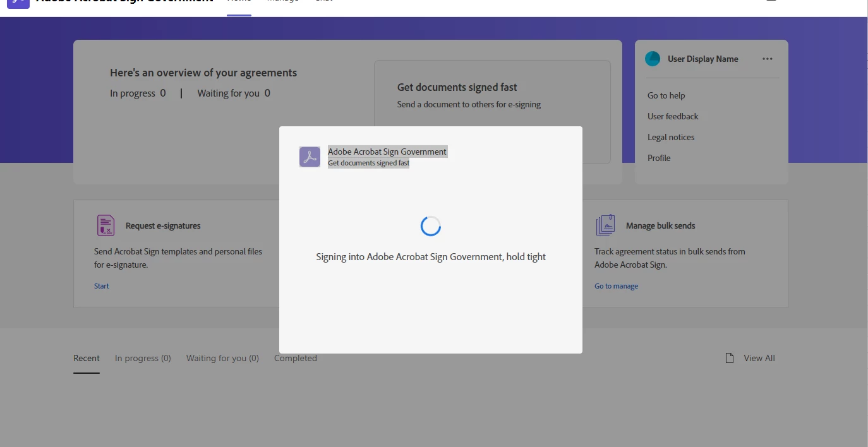868x447 pixels.
Task: Open the three-dot more options menu
Action: [768, 59]
